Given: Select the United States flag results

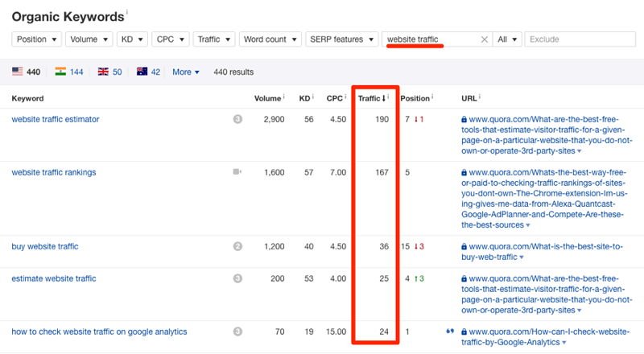Looking at the screenshot, I should [17, 72].
